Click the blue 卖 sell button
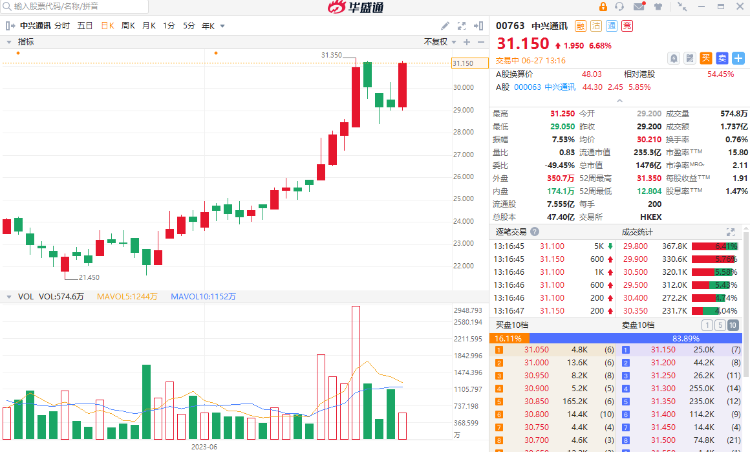This screenshot has width=750, height=452. click(720, 57)
